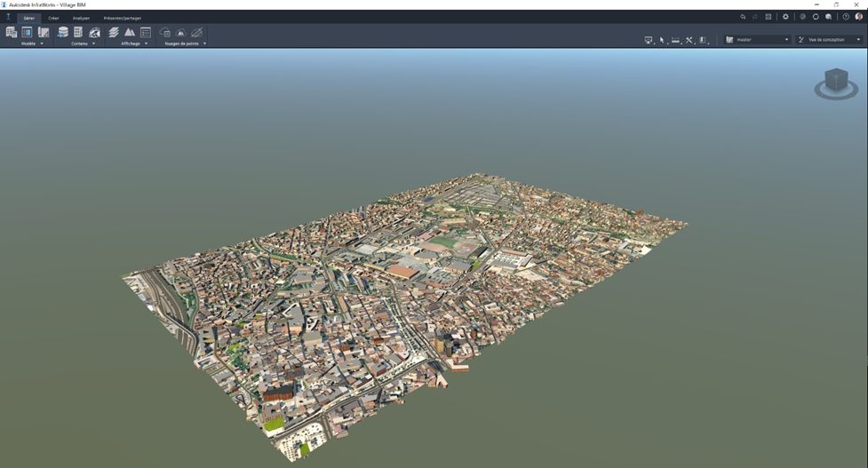Open the settings gear icon
This screenshot has width=868, height=468.
(x=785, y=17)
